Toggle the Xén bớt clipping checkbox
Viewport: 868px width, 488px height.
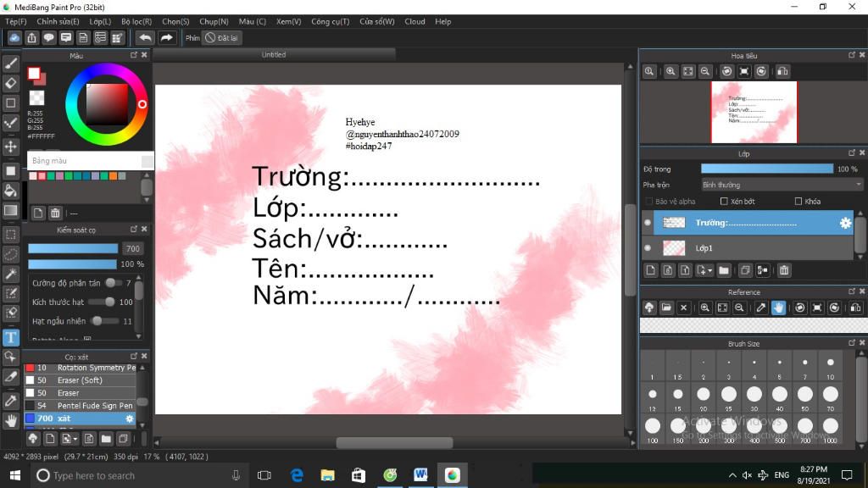[724, 202]
